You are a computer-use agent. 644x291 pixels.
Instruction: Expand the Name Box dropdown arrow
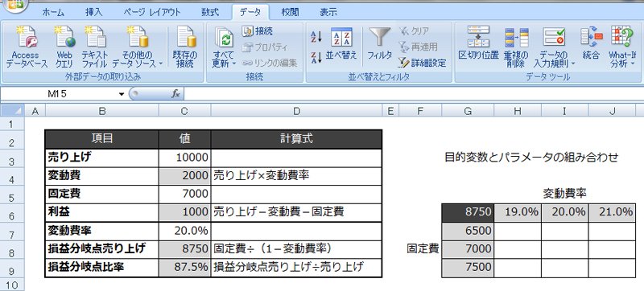[x=122, y=94]
